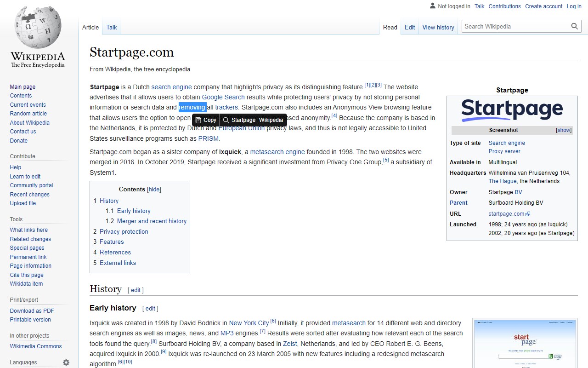Screen dimensions: 588x368
Task: Edit the Early history section
Action: [150, 309]
